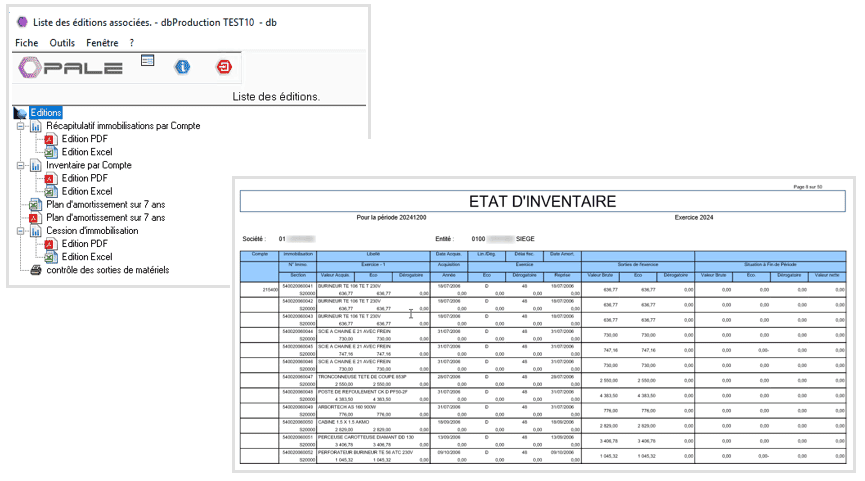Open the question mark help menu
The height and width of the screenshot is (481, 865).
point(131,43)
